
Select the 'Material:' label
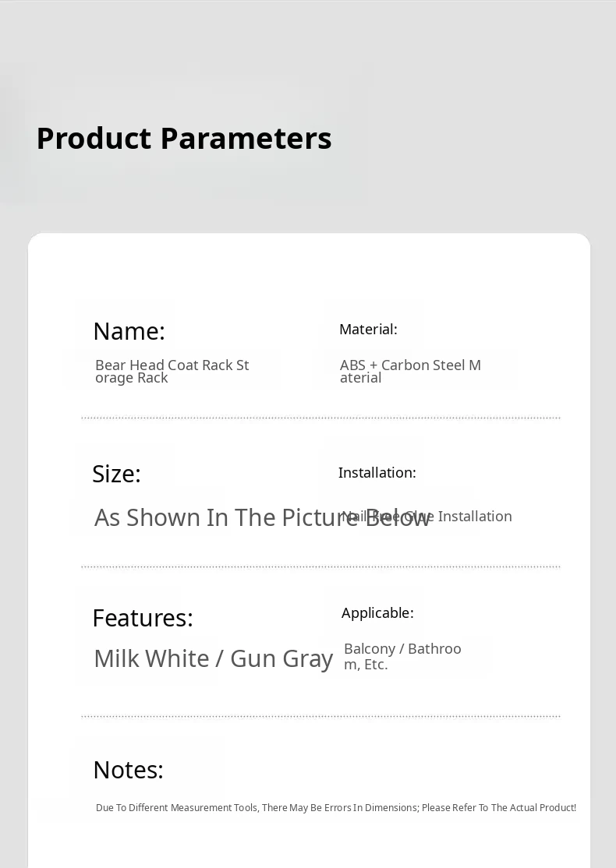click(368, 330)
